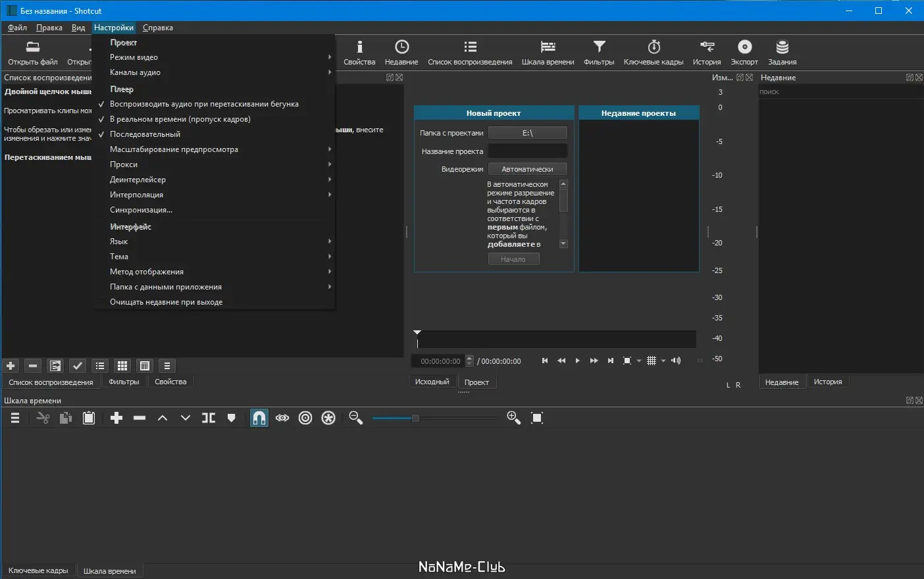Expand the Язык language submenu
Screen dimensions: 924x579
tap(119, 241)
